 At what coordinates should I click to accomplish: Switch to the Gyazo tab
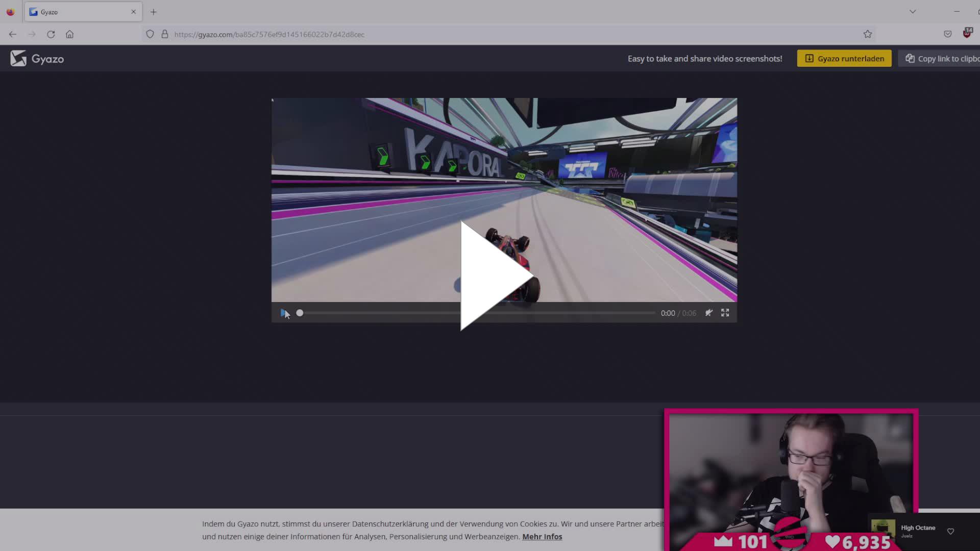[77, 11]
